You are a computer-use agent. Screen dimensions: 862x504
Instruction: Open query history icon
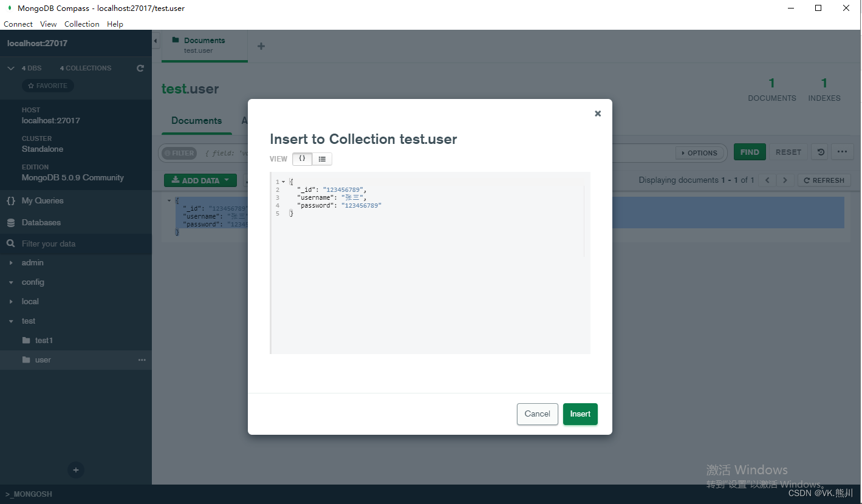pos(821,152)
